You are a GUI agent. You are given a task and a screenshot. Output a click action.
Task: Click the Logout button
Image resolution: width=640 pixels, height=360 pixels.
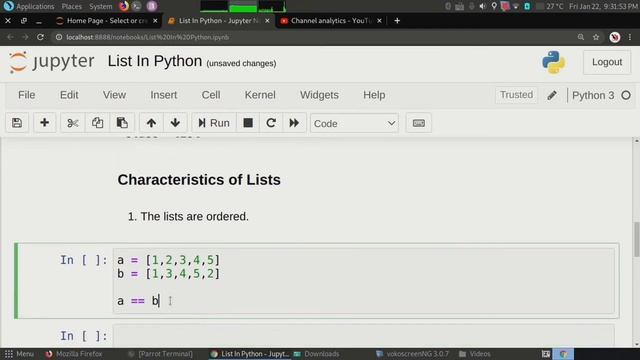(607, 62)
